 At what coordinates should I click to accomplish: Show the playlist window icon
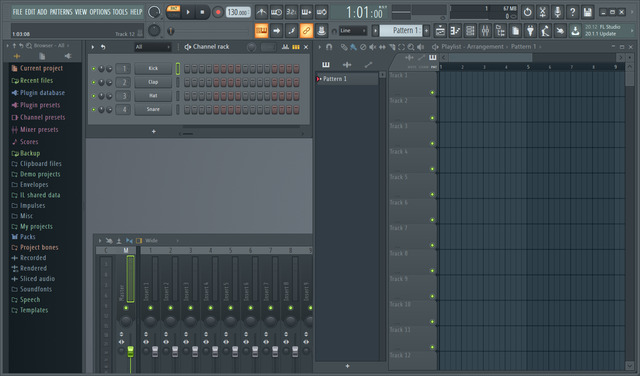[440, 31]
